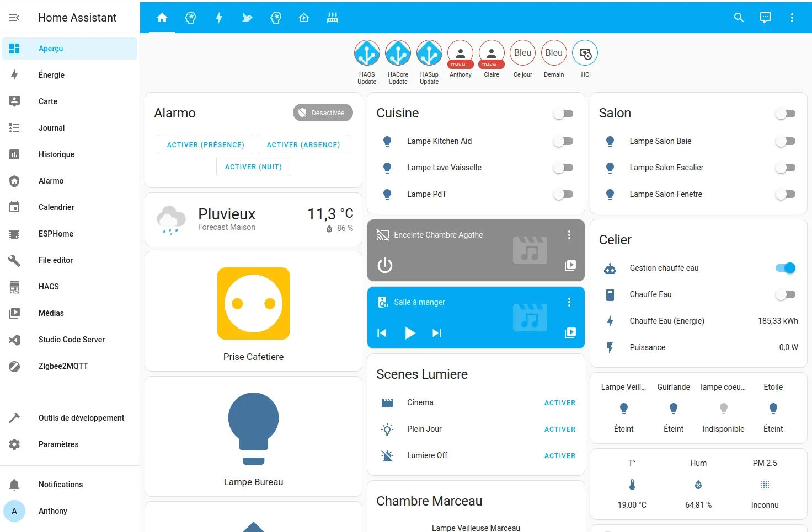Open the heating radiator view icon
The image size is (812, 532).
coord(332,17)
